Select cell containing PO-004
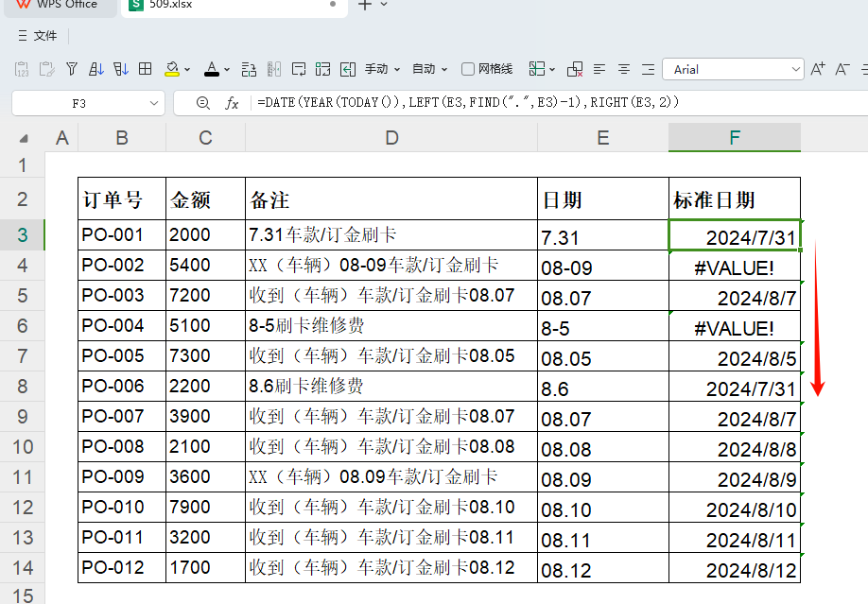 click(x=122, y=325)
